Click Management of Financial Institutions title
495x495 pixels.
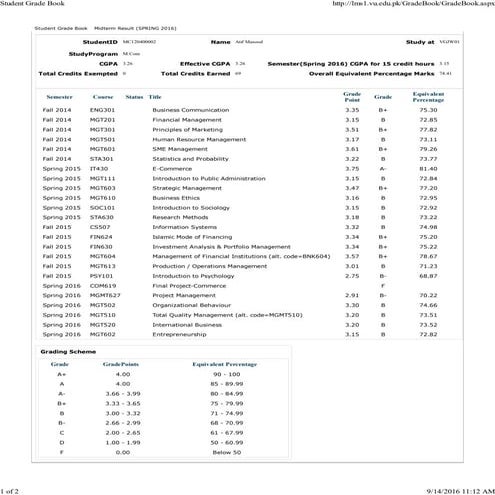[241, 256]
